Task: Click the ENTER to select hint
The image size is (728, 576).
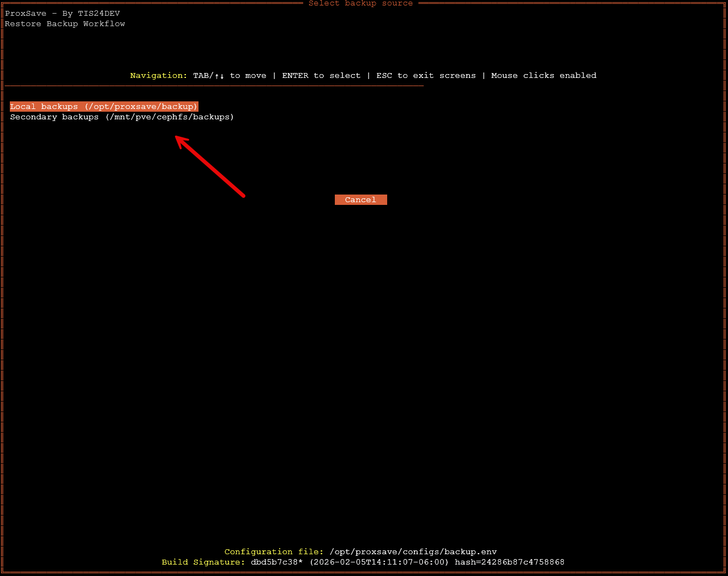Action: click(x=321, y=75)
